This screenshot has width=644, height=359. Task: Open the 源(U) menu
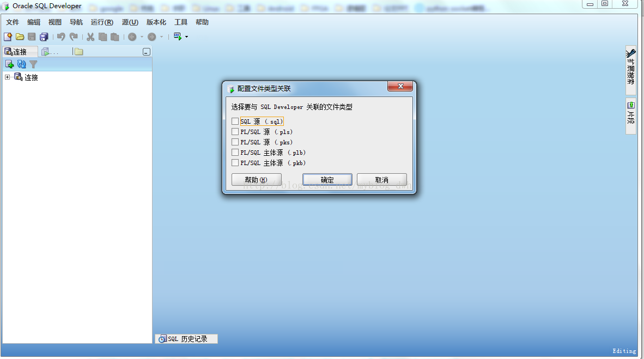point(130,22)
